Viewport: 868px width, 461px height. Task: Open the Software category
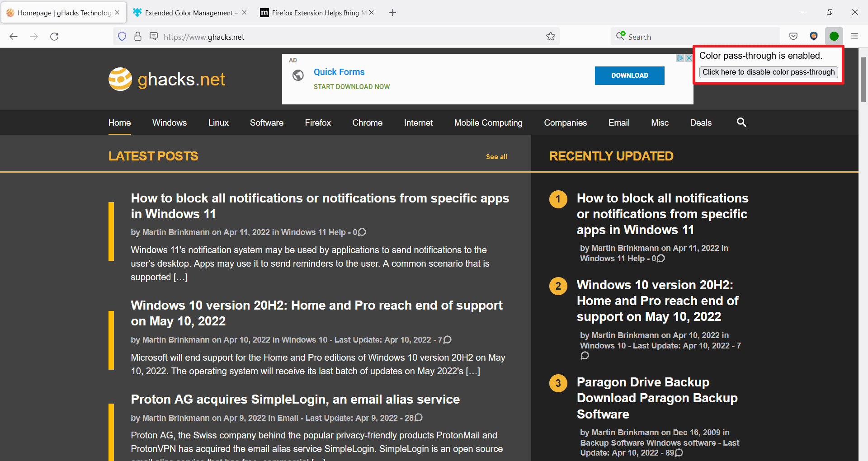[267, 122]
